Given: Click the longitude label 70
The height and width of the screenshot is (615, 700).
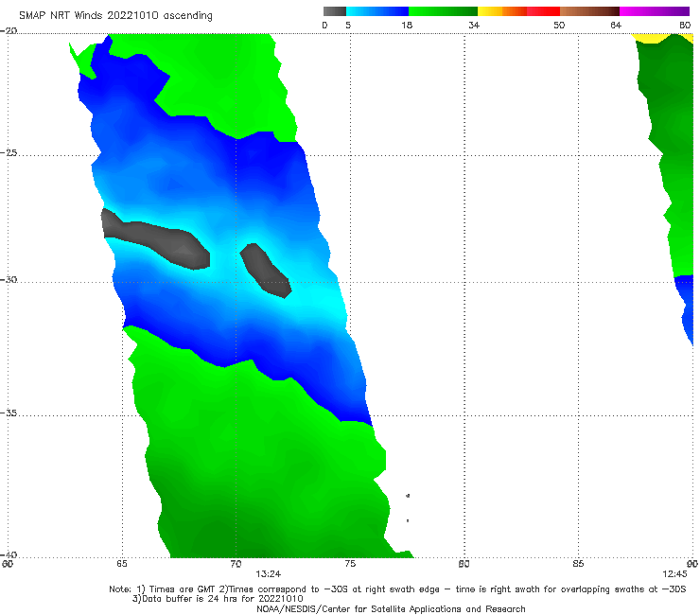Looking at the screenshot, I should point(236,564).
